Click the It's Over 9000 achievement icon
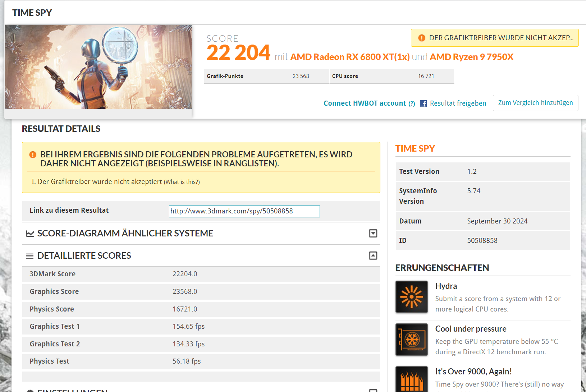The height and width of the screenshot is (392, 586). tap(412, 379)
